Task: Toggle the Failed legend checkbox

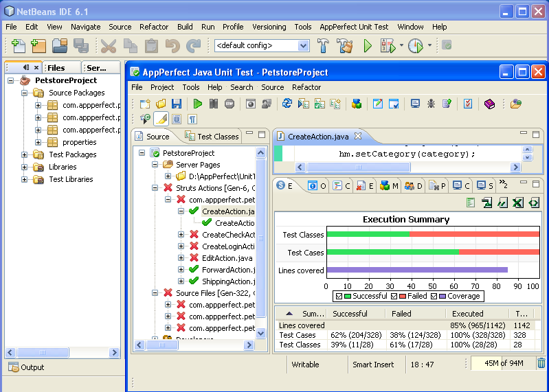Action: point(394,296)
